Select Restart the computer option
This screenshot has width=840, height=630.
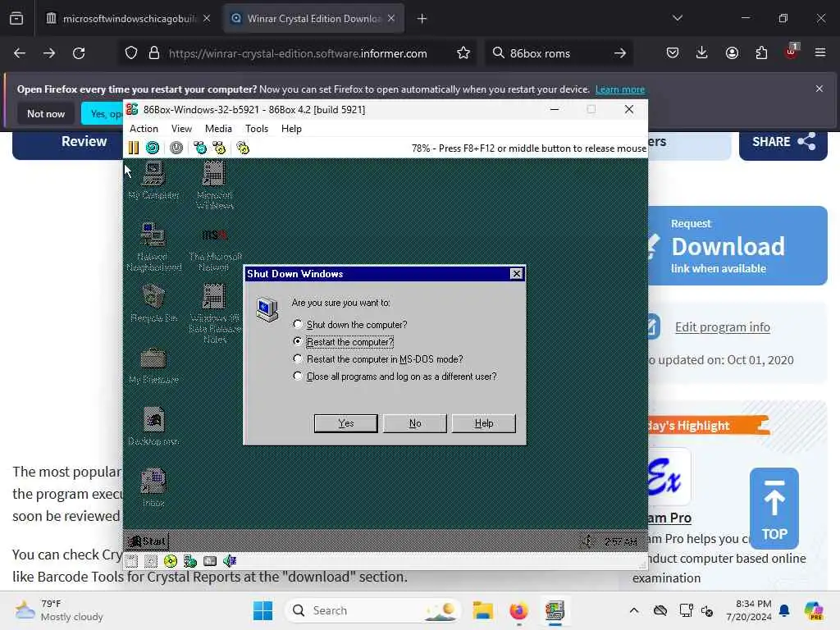344,342
